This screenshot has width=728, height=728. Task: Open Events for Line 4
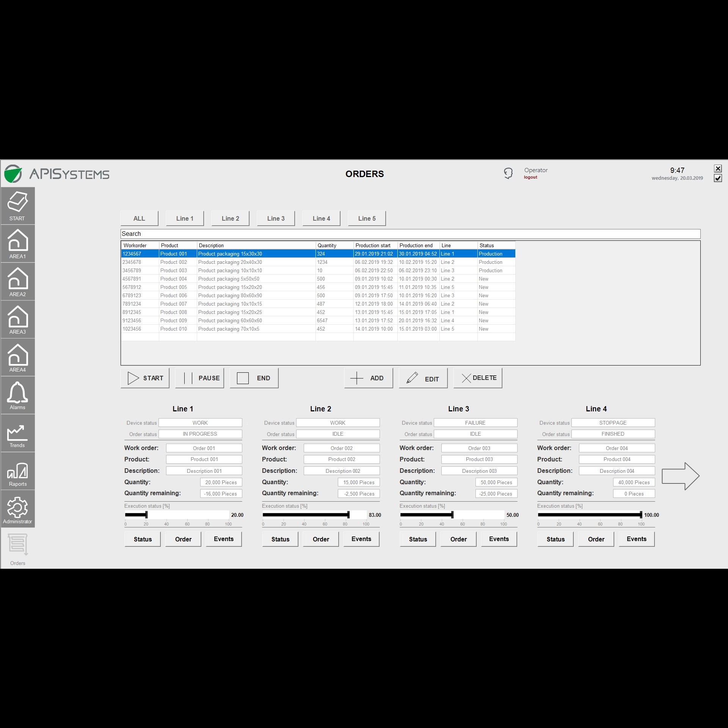[636, 539]
